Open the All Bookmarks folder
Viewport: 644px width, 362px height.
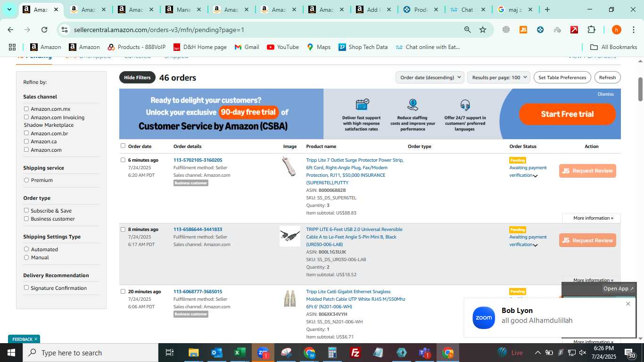click(614, 47)
